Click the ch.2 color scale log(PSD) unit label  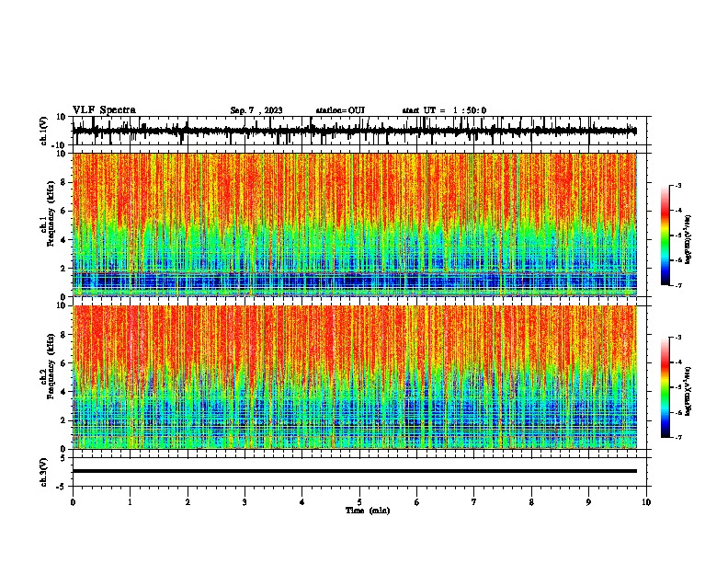pos(688,391)
